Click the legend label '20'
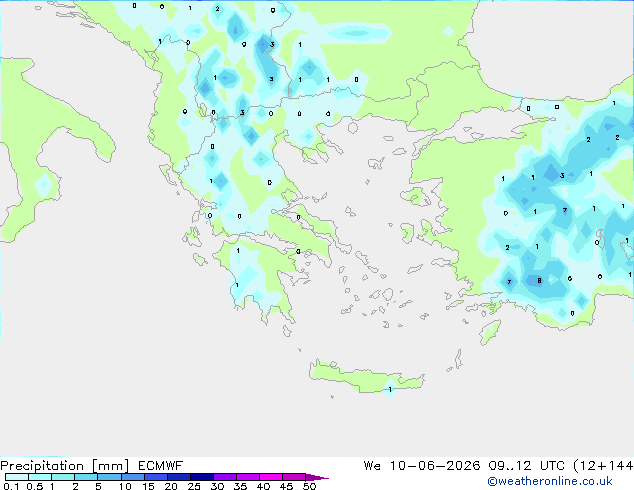This screenshot has height=490, width=634. click(x=171, y=486)
